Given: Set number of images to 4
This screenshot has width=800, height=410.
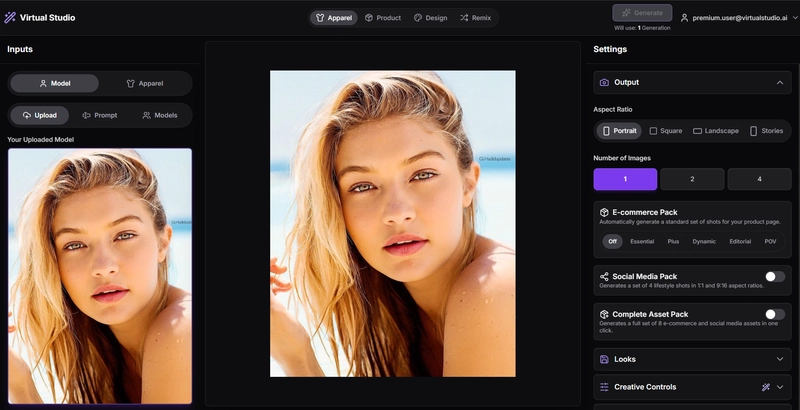Looking at the screenshot, I should (759, 179).
